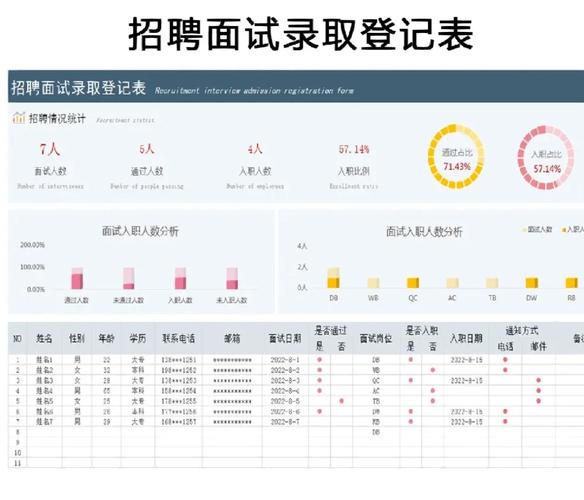Screen dimensions: 584x500
Task: Select the pink bar above 未入职人数
Action: pos(232,278)
